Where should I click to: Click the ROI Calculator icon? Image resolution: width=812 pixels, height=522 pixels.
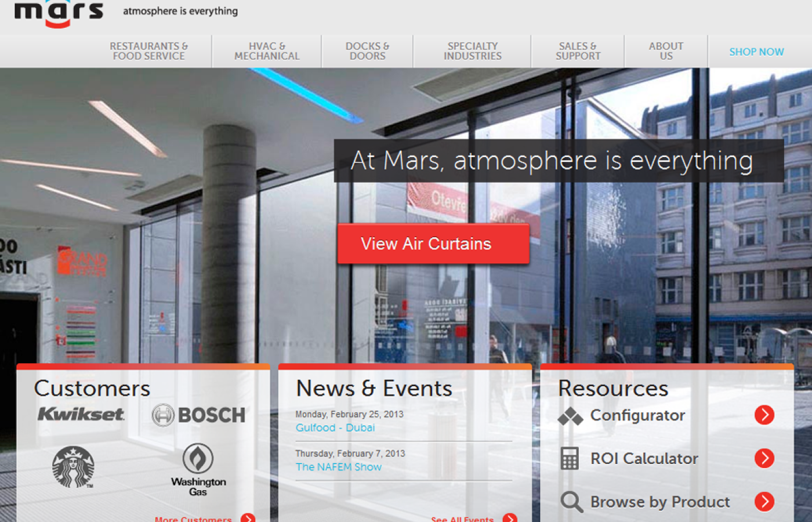point(570,459)
